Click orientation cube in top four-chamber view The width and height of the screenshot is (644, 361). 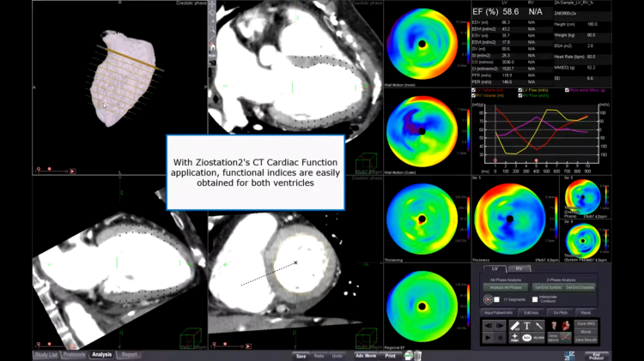click(x=366, y=163)
